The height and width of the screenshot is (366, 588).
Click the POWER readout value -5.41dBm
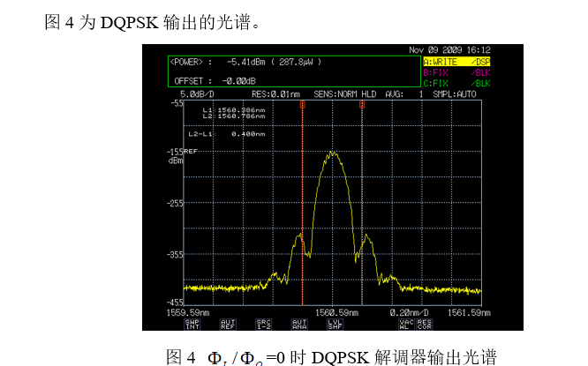(x=245, y=63)
